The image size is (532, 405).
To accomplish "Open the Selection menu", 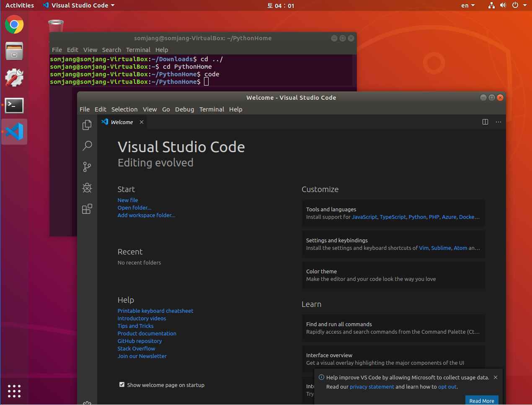I will 124,109.
